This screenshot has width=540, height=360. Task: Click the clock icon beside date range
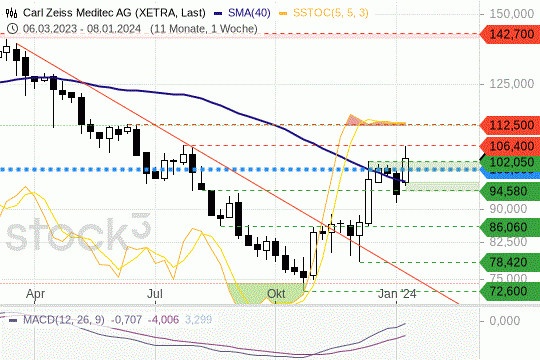coord(12,29)
